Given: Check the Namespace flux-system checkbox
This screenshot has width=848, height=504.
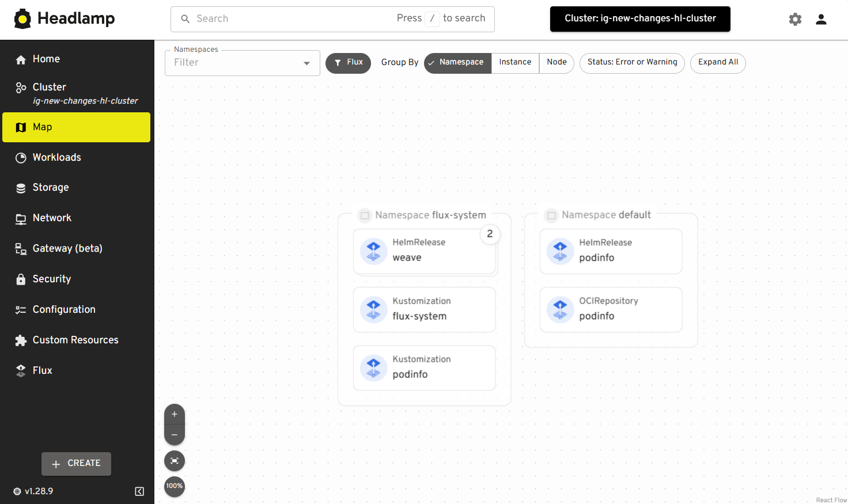Looking at the screenshot, I should tap(365, 215).
